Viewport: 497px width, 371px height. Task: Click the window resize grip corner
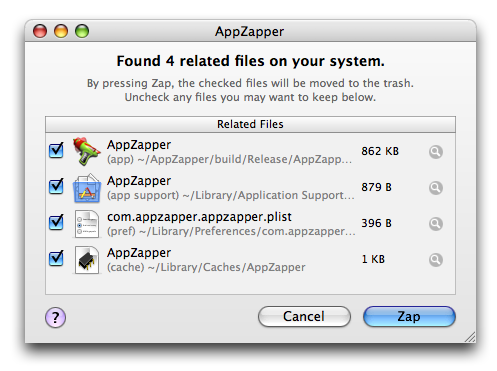[470, 337]
